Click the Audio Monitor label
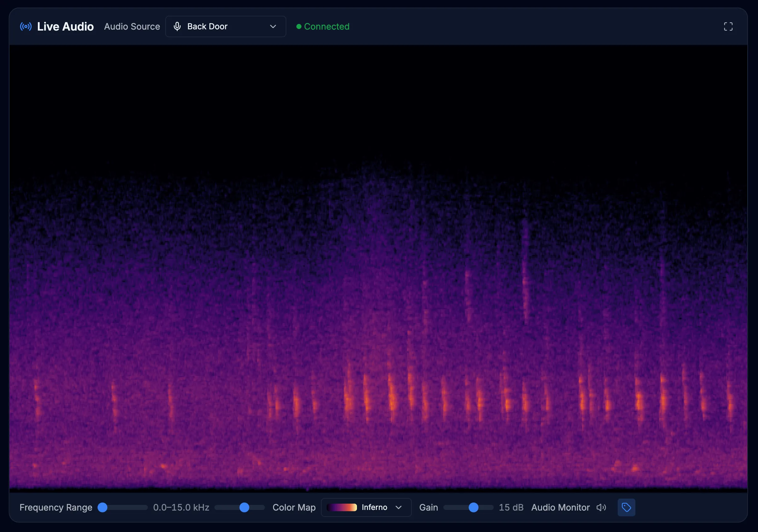 tap(560, 507)
